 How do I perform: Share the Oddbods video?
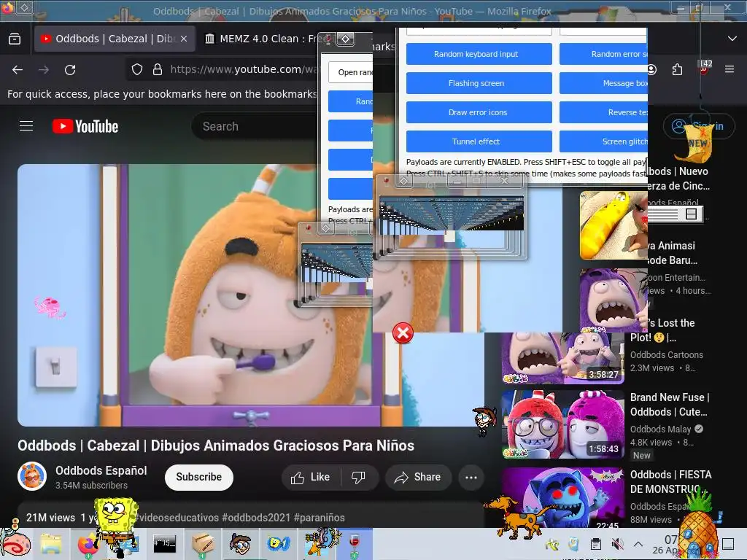(418, 477)
